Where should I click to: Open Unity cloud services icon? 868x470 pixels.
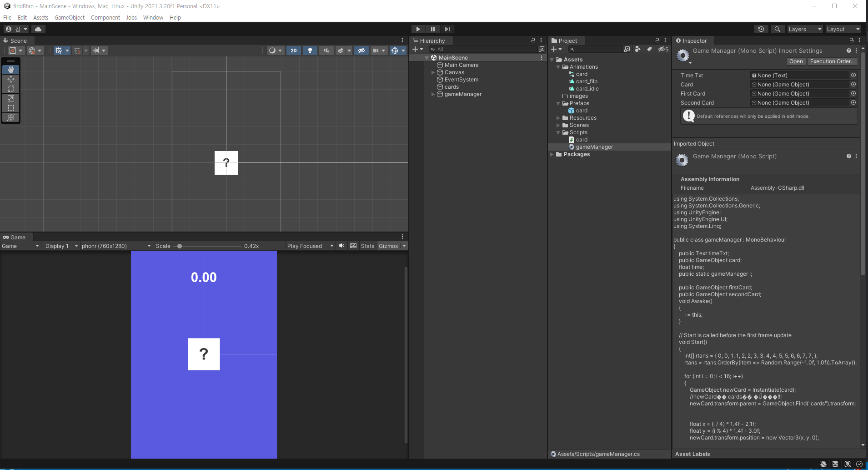pos(38,29)
